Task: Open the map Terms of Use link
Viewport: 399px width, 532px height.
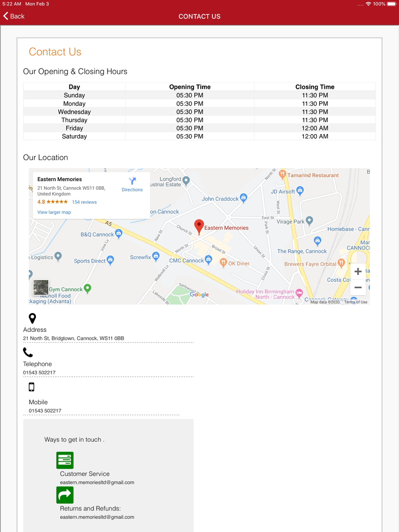Action: [x=356, y=302]
